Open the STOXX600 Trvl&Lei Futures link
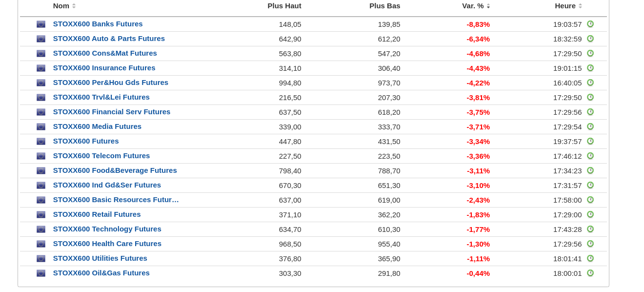The image size is (644, 292). click(x=101, y=97)
